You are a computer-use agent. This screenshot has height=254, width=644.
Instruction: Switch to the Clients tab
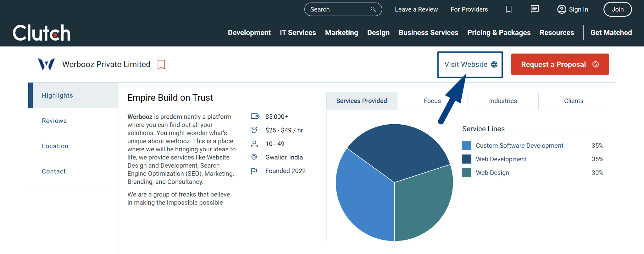pos(574,101)
